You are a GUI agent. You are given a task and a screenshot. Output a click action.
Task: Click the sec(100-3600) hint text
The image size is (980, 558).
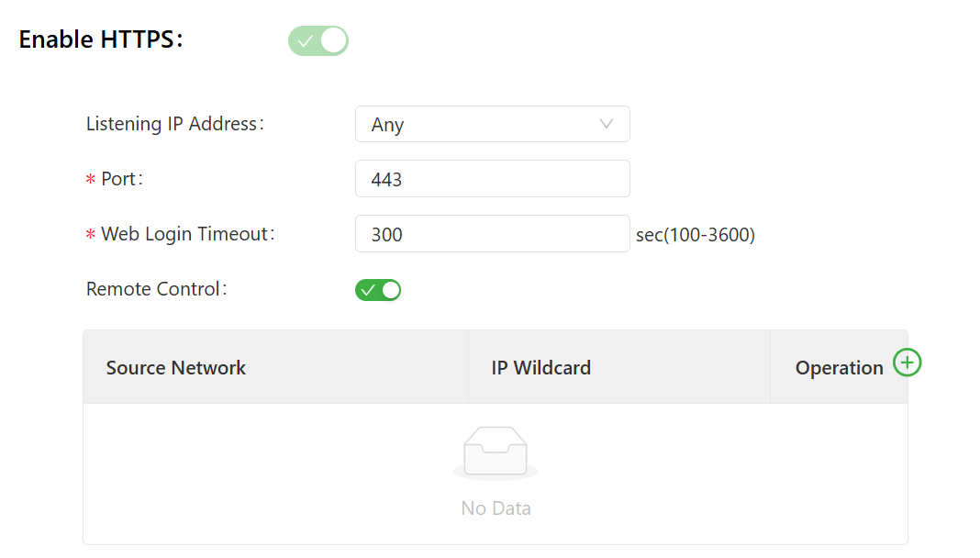click(696, 235)
